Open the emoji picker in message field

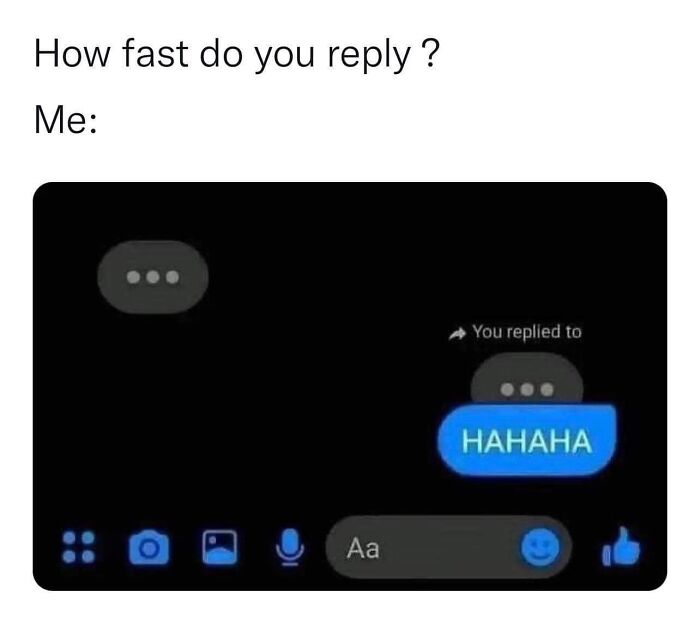point(540,547)
